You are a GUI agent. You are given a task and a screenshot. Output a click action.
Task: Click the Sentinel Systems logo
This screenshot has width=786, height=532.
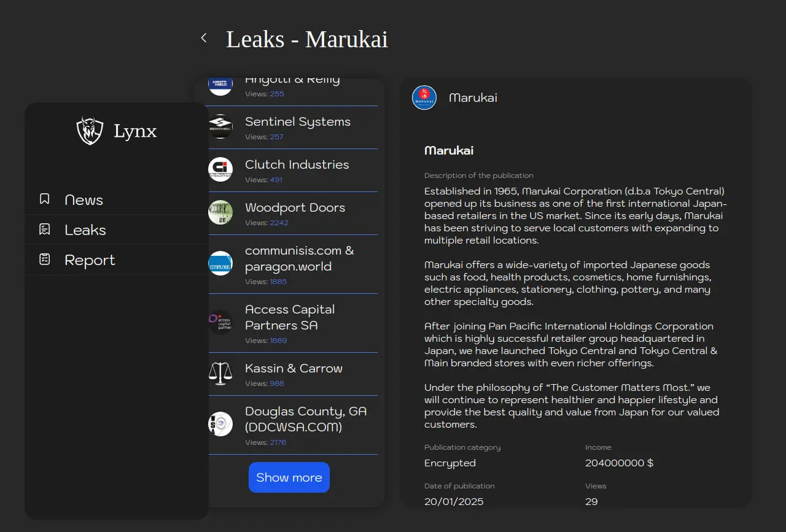tap(220, 126)
